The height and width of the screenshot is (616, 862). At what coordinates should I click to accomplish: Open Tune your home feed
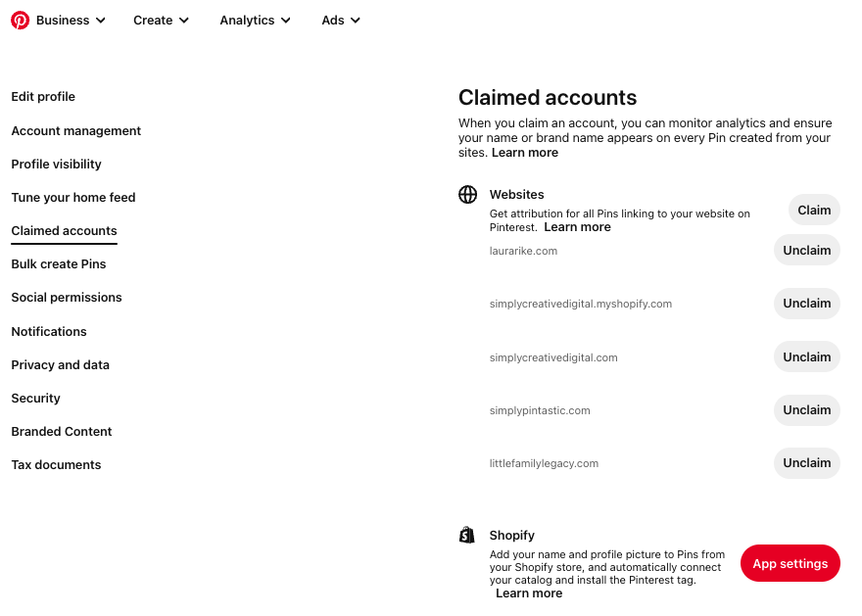[73, 198]
